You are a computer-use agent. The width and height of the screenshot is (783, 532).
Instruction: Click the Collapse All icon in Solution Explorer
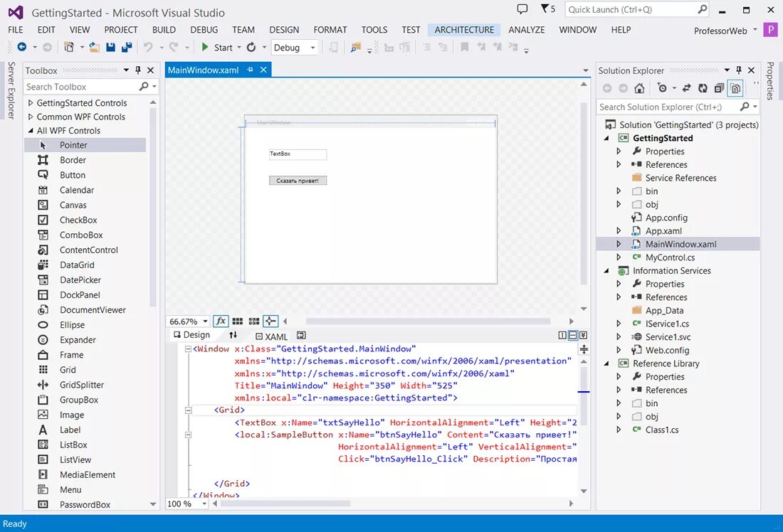pos(719,88)
